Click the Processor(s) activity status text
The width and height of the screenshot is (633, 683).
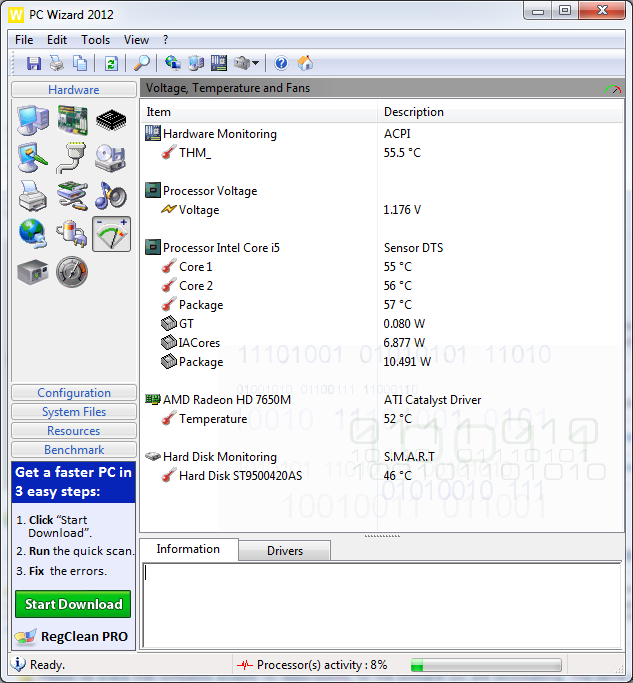point(322,665)
